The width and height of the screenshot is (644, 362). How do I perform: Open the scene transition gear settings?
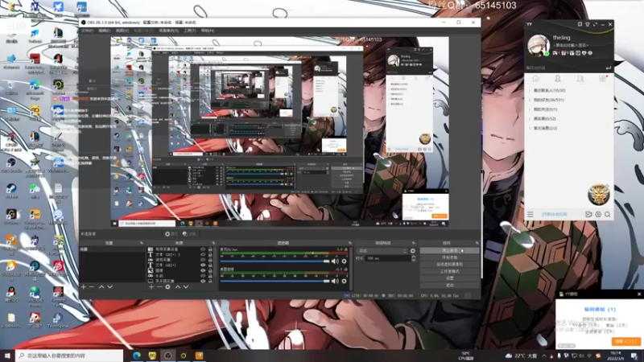[413, 251]
